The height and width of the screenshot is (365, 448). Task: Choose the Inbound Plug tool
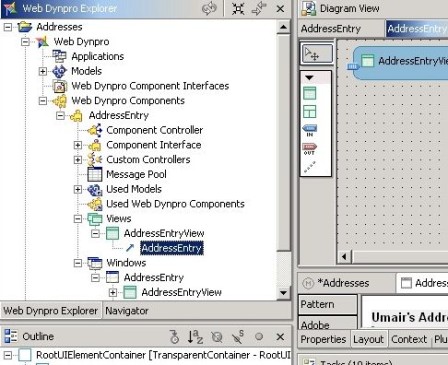coord(309,130)
